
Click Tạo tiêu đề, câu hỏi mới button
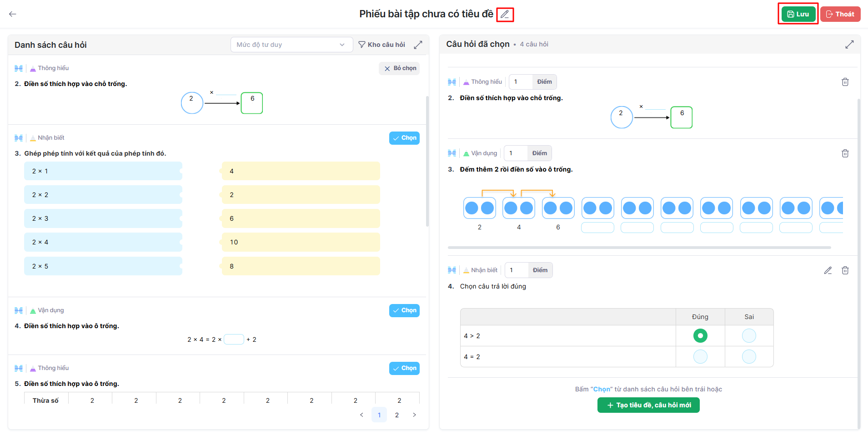pos(648,405)
